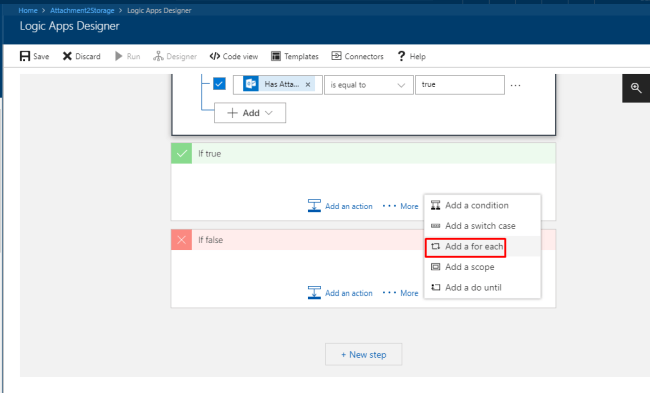Select Add a switch case
The image size is (650, 393).
pyautogui.click(x=483, y=226)
